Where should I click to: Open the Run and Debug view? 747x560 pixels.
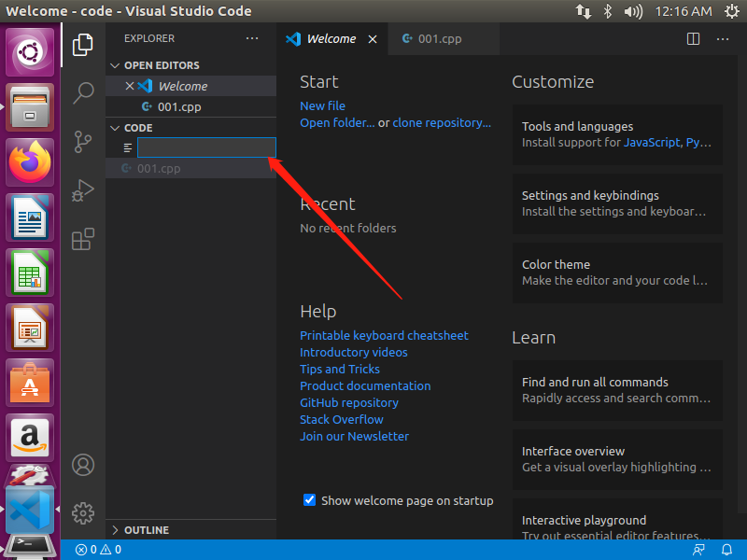83,190
